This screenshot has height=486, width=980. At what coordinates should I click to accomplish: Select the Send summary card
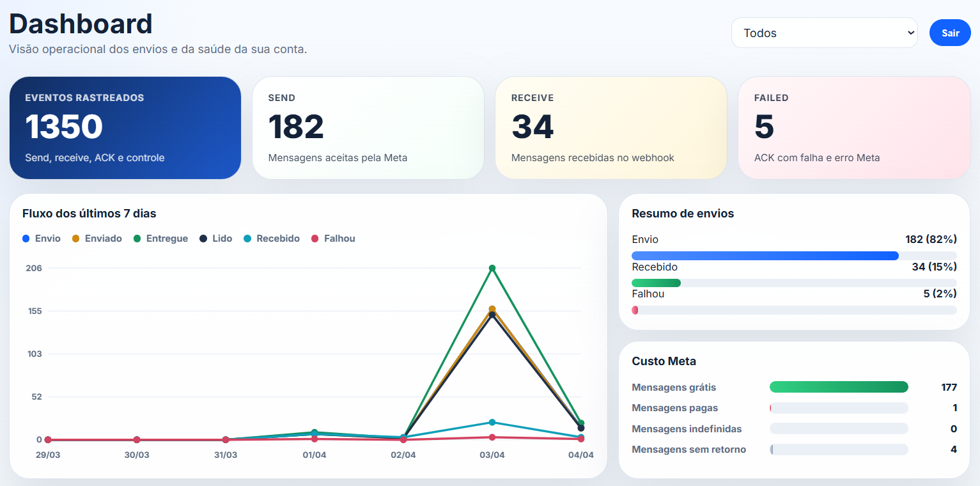368,127
